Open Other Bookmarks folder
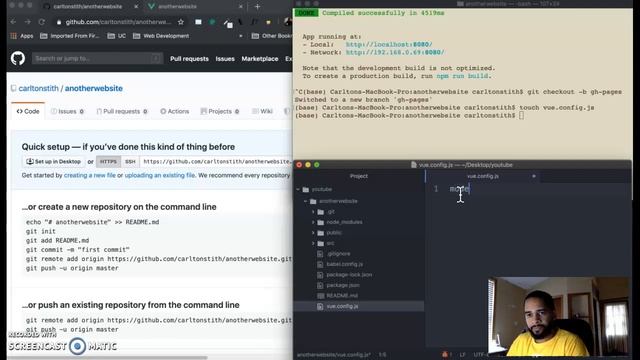 pyautogui.click(x=271, y=36)
